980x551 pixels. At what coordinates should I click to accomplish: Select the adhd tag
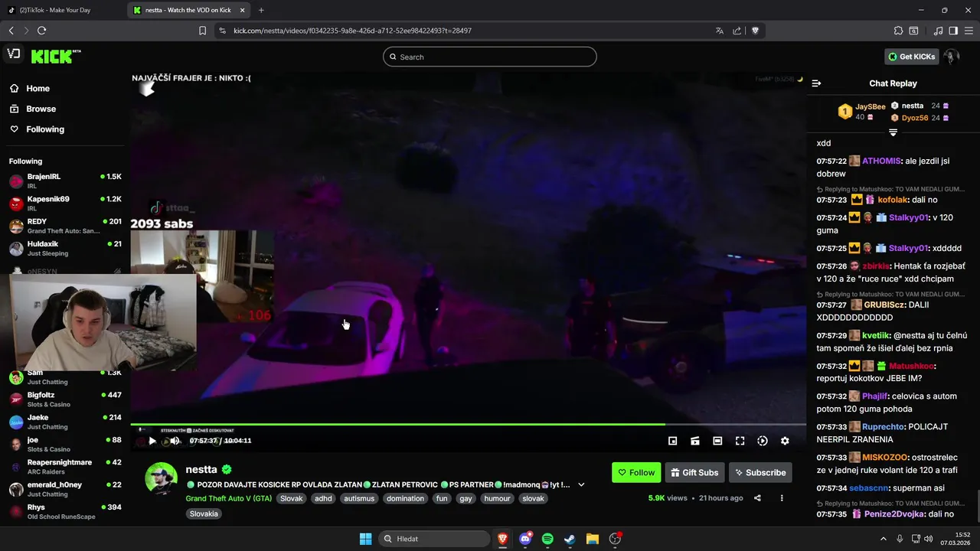[323, 498]
